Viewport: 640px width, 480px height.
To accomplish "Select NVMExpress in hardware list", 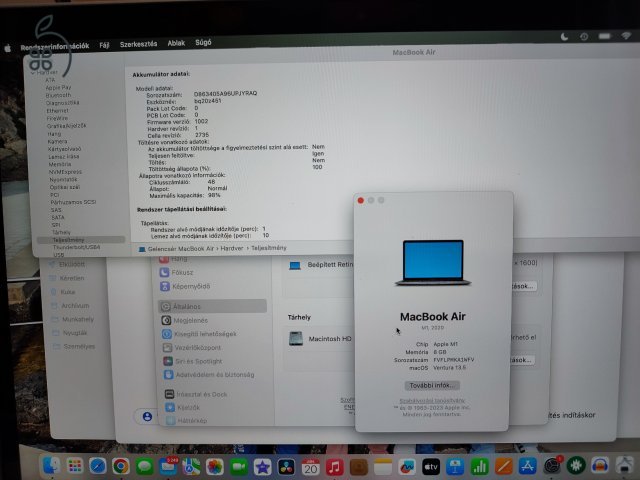I will pyautogui.click(x=65, y=172).
